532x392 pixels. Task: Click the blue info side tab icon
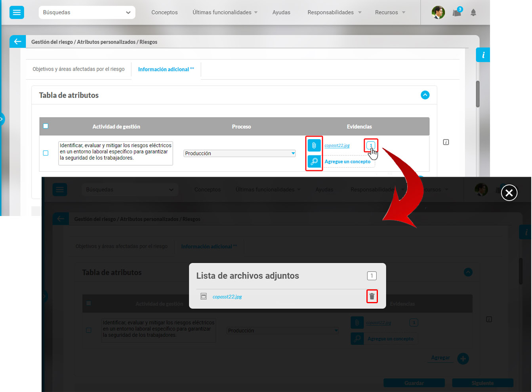pyautogui.click(x=483, y=55)
